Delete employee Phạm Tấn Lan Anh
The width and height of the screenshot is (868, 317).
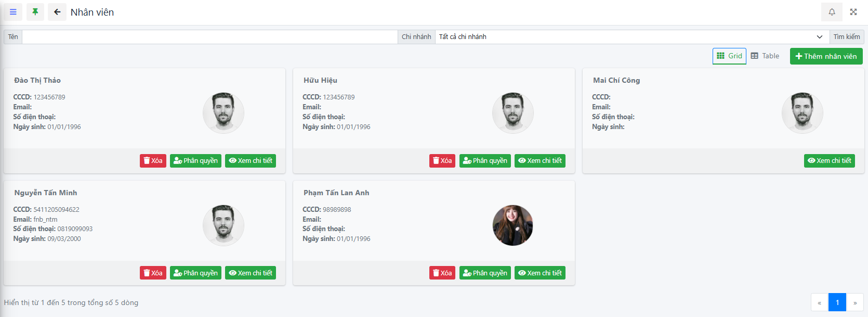(x=442, y=273)
